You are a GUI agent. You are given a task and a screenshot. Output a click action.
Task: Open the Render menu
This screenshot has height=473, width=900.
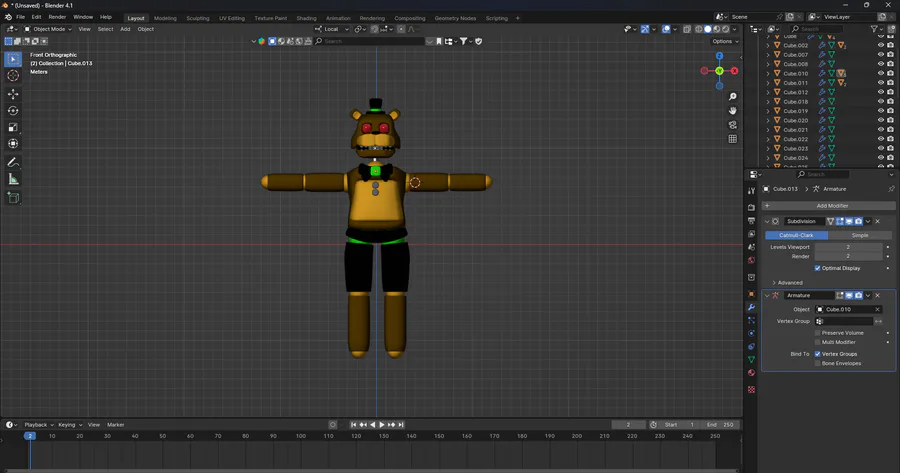pyautogui.click(x=57, y=17)
